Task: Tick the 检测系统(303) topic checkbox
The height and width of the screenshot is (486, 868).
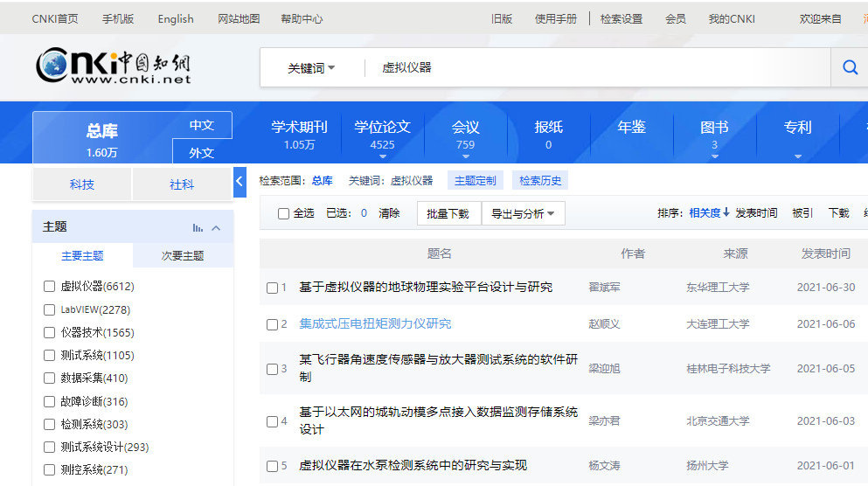Action: [49, 424]
